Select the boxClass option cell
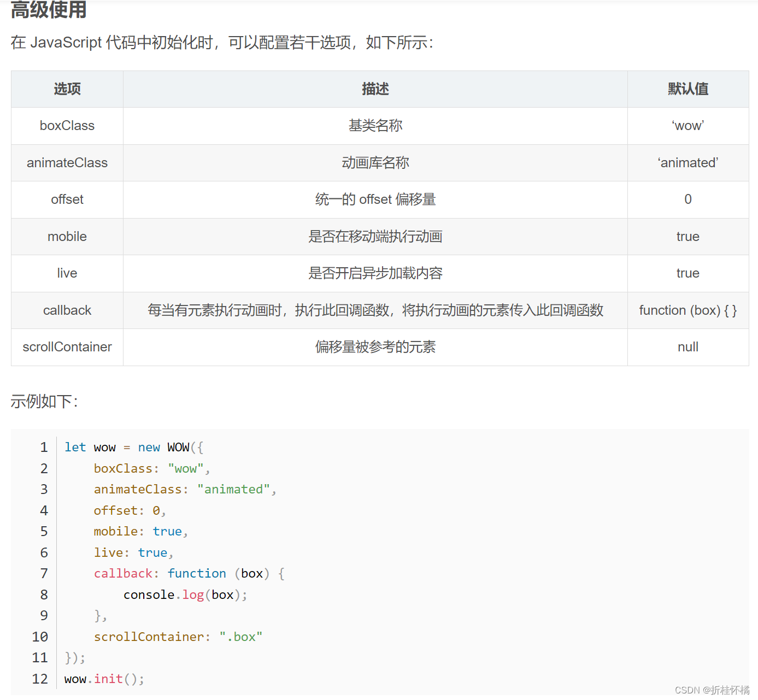Screen dimensions: 758x700 (x=67, y=126)
